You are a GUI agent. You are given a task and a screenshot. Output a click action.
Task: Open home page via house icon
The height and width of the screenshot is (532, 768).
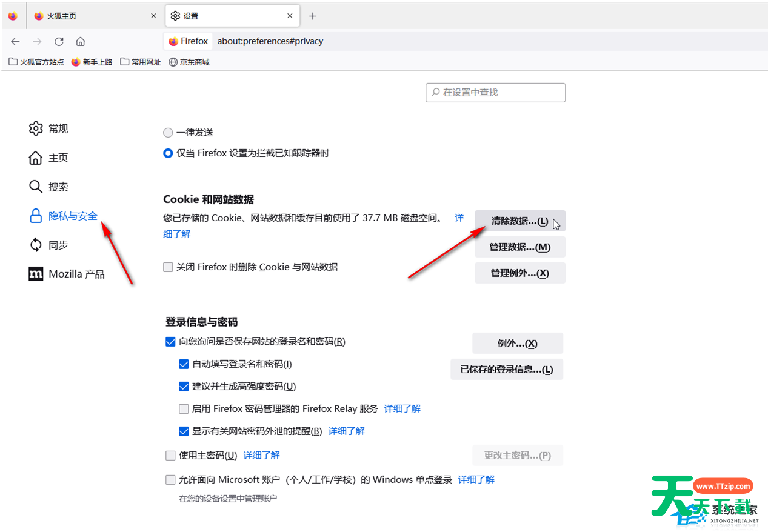click(x=80, y=41)
